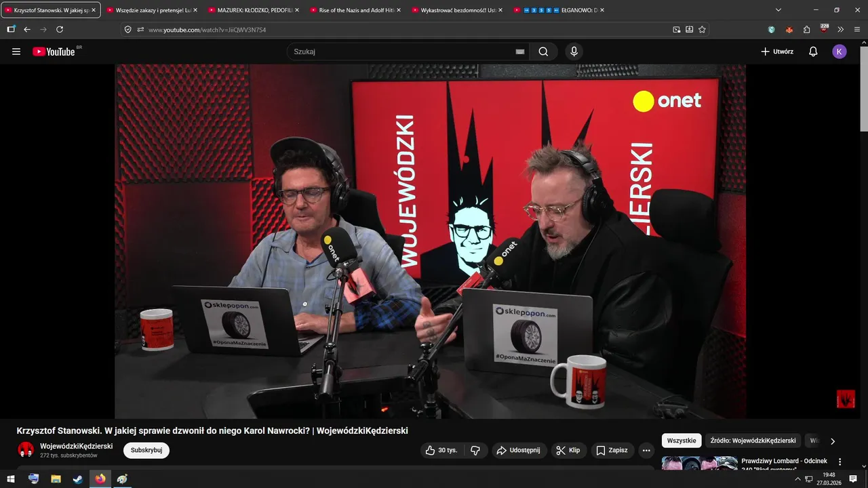The width and height of the screenshot is (868, 488).
Task: Open the YouTube hamburger guide menu
Action: (x=16, y=52)
